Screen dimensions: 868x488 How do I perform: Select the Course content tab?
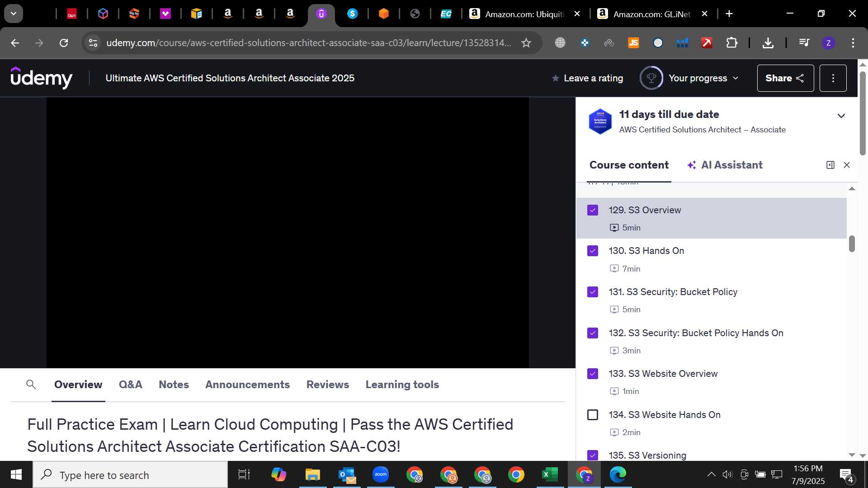coord(629,165)
